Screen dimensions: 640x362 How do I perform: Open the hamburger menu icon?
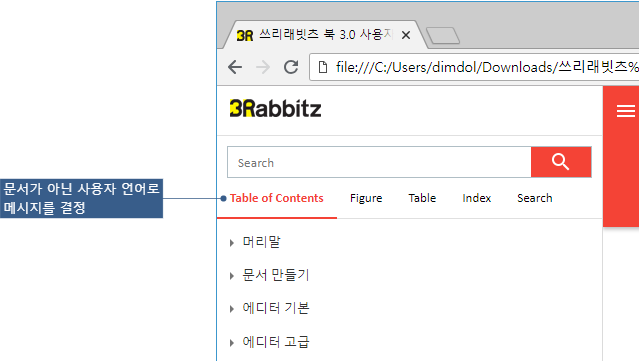point(626,111)
